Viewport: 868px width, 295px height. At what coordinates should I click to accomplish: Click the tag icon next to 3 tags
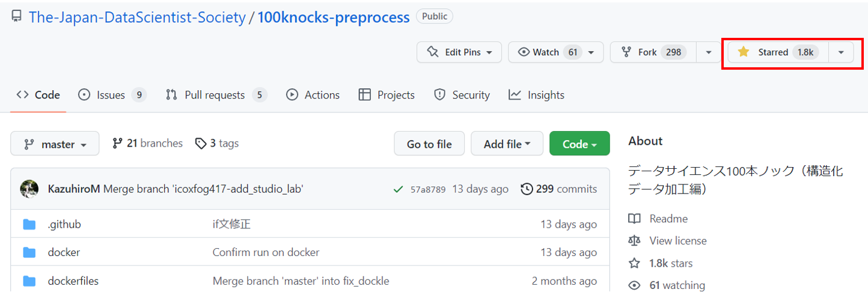tap(201, 144)
